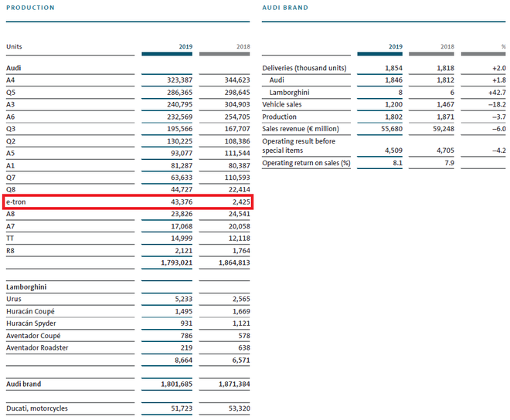
Task: Click the A5 2019 value 93,077
Action: click(182, 153)
